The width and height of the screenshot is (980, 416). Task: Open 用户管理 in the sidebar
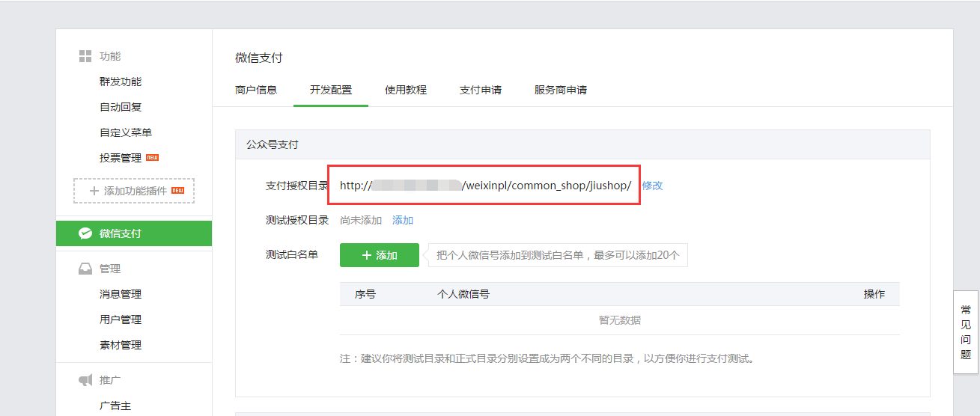point(120,319)
